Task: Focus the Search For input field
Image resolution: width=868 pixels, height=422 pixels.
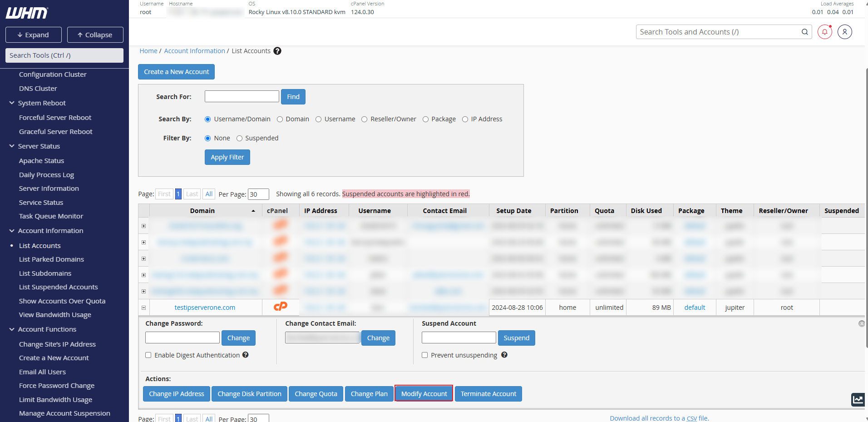Action: 242,96
